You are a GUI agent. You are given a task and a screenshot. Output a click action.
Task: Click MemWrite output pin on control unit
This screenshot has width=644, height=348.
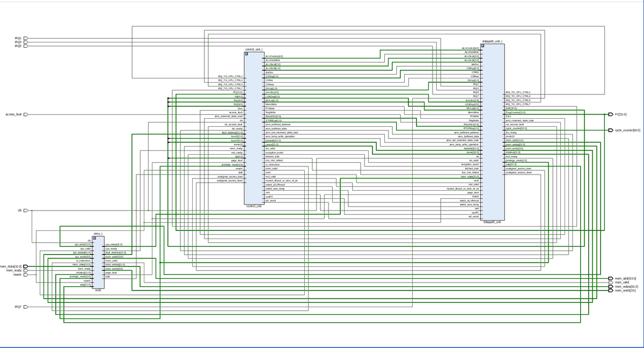click(x=271, y=104)
